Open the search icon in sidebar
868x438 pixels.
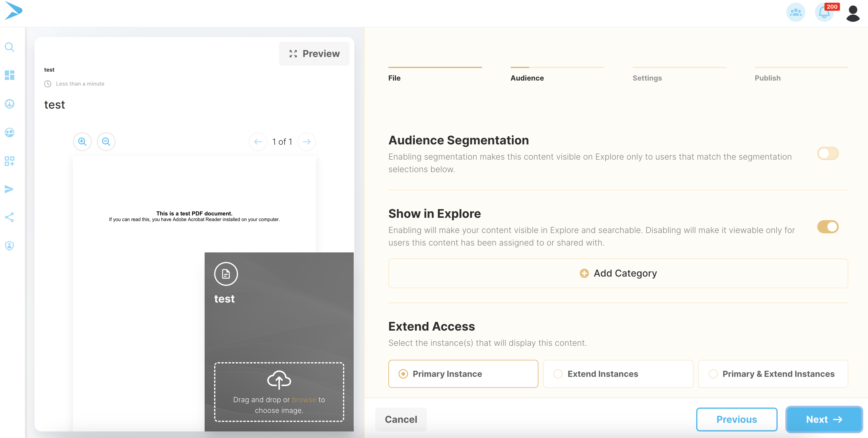(x=10, y=47)
